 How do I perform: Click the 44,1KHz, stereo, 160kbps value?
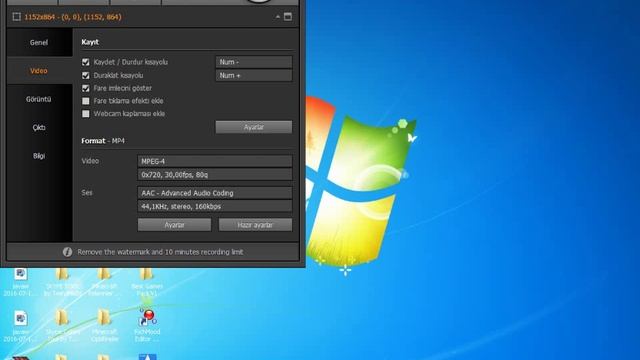[215, 207]
